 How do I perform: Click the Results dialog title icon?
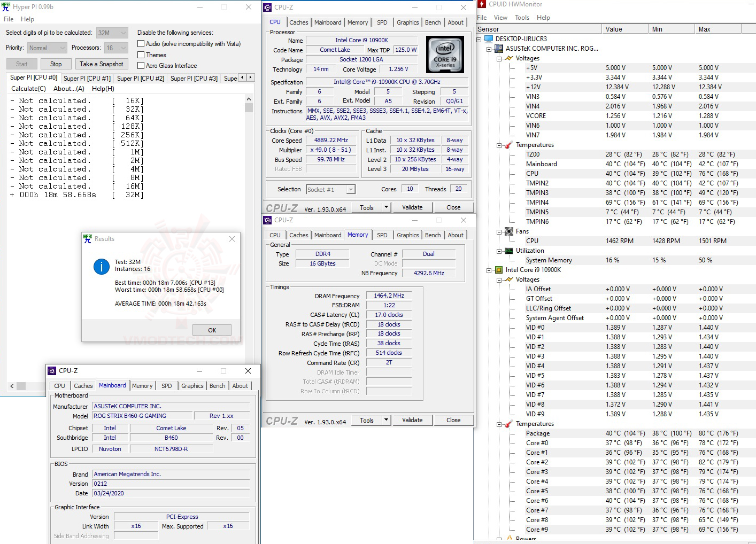(88, 239)
